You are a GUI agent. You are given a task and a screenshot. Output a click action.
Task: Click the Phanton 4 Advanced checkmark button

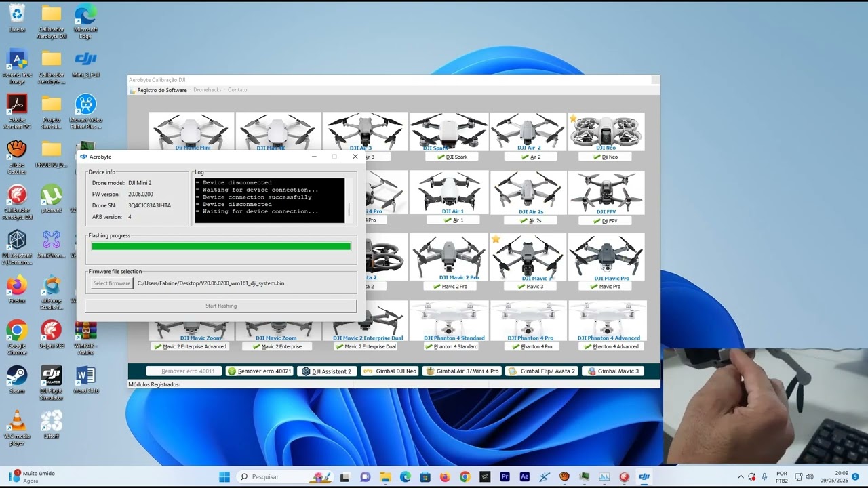pyautogui.click(x=611, y=346)
